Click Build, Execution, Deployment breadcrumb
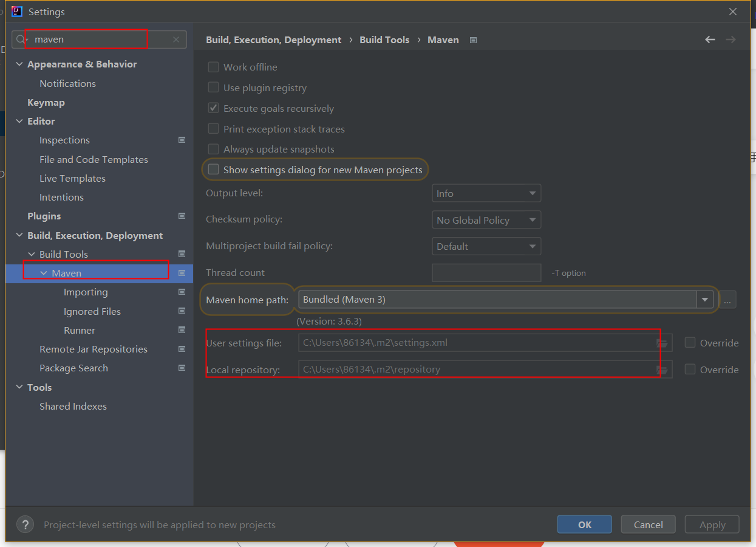Screen dimensions: 756x547 (x=274, y=40)
